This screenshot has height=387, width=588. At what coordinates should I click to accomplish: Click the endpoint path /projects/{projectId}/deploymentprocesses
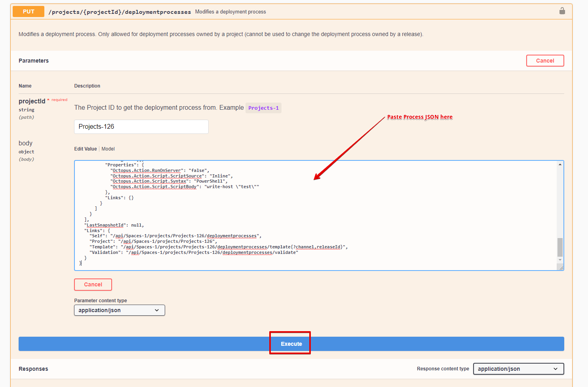tap(119, 11)
